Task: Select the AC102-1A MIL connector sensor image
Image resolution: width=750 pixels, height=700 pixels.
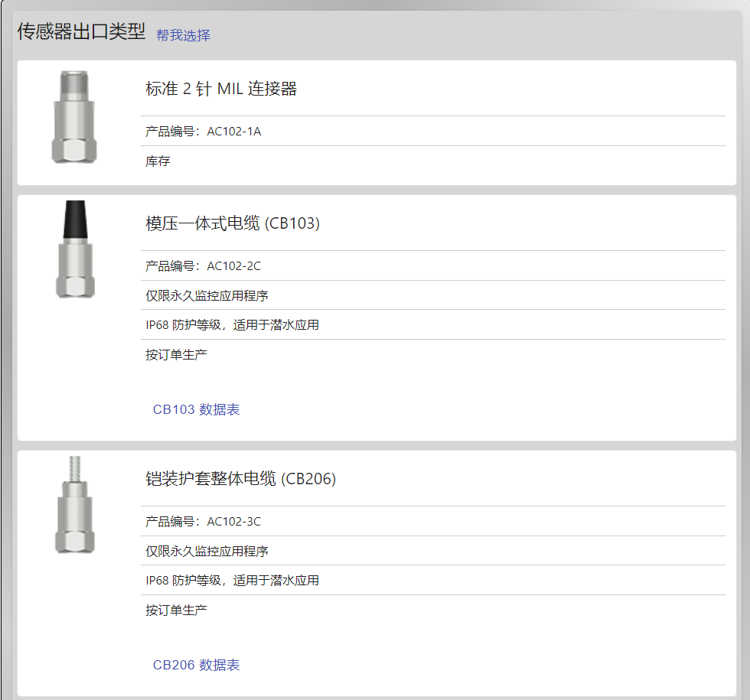Action: [74, 117]
